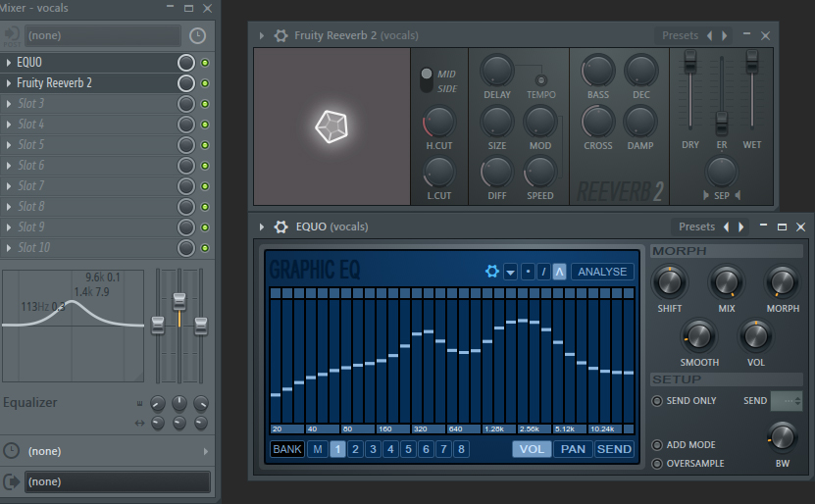Toggle the Fruity Reeverb 2 slot enable light

pyautogui.click(x=205, y=83)
